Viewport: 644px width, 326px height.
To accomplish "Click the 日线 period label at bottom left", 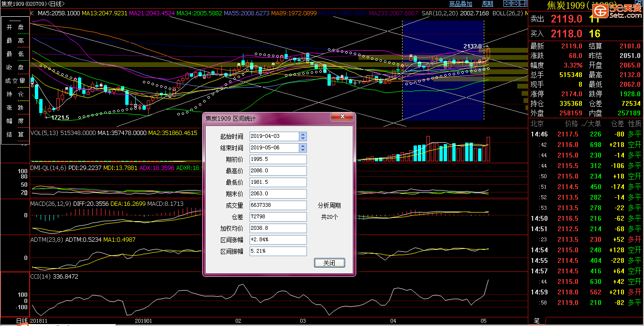I will [22, 321].
